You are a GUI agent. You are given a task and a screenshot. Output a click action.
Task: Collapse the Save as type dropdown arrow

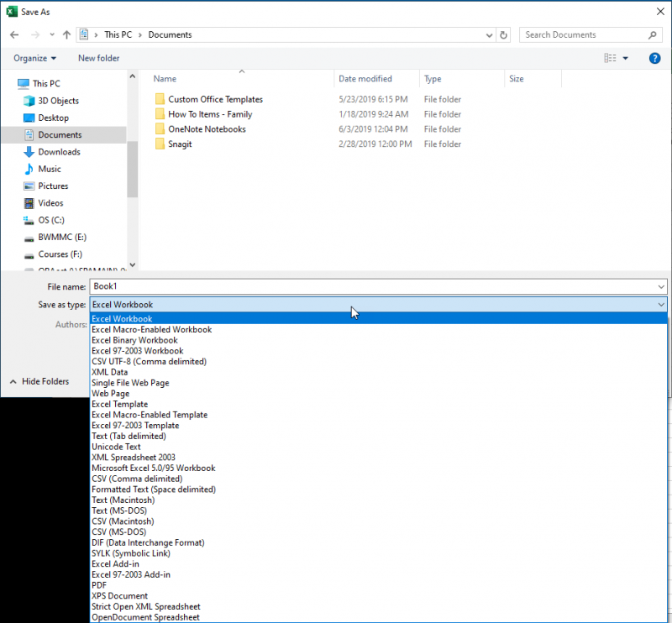pyautogui.click(x=661, y=305)
